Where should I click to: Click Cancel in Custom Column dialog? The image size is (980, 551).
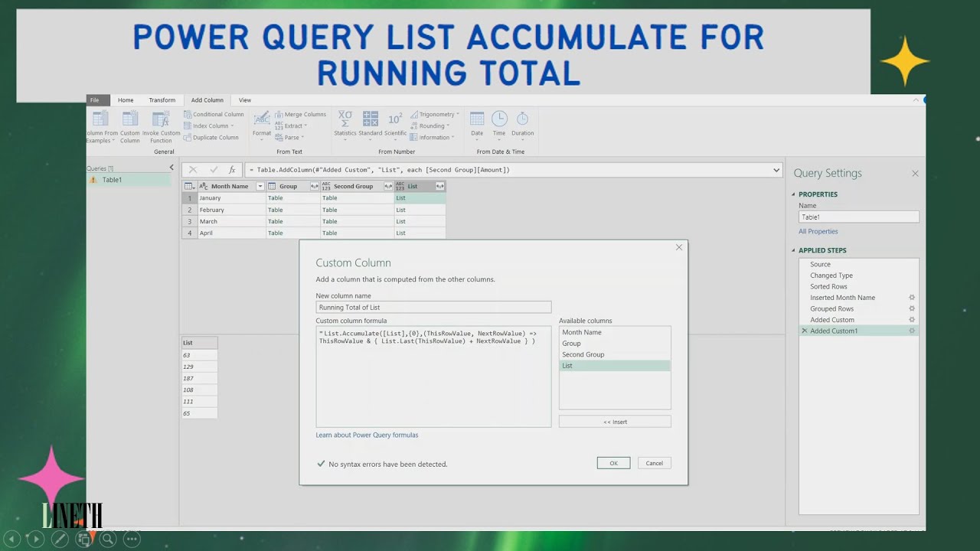click(654, 463)
